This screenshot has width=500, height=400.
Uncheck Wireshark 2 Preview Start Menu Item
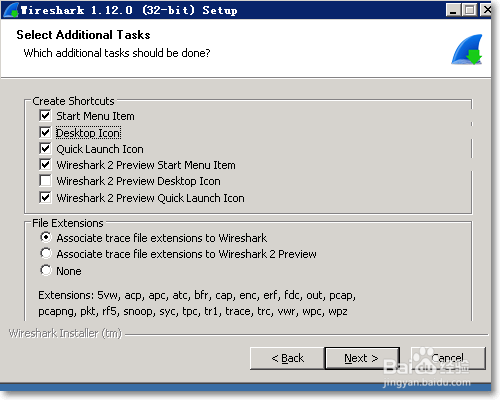tap(45, 164)
